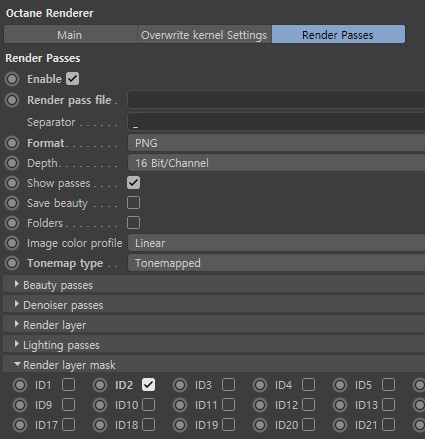Click animation dot next to ID2
The height and width of the screenshot is (439, 425).
point(100,385)
